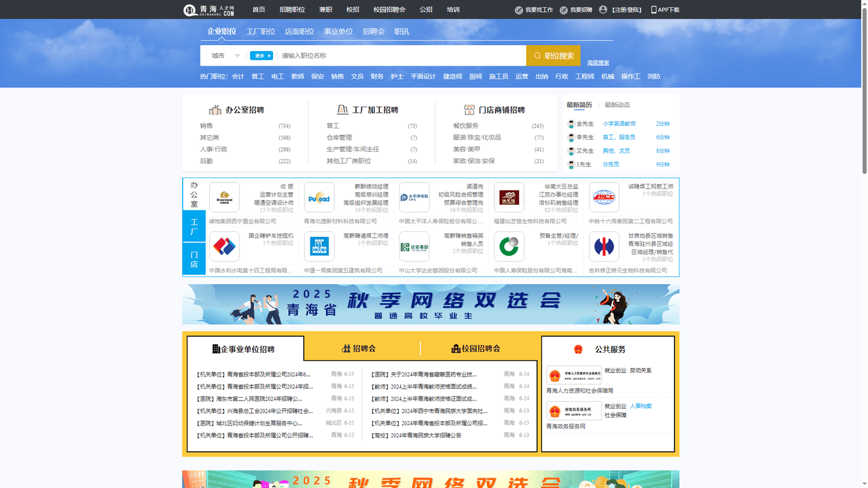Switch to 最新简历 tab
868x488 pixels.
point(579,105)
